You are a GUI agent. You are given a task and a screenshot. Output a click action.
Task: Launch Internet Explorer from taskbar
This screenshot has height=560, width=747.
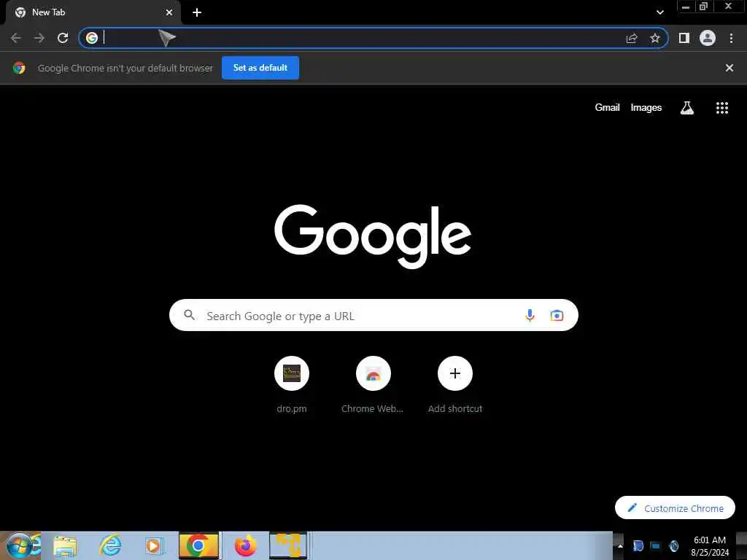[110, 545]
